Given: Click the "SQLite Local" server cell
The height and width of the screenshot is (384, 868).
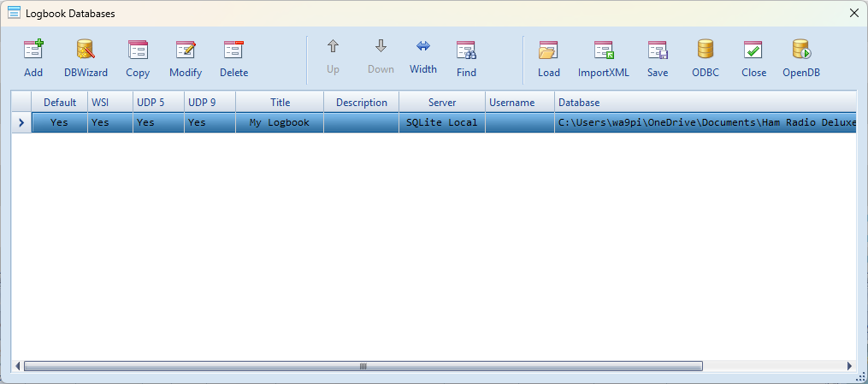Looking at the screenshot, I should (442, 123).
